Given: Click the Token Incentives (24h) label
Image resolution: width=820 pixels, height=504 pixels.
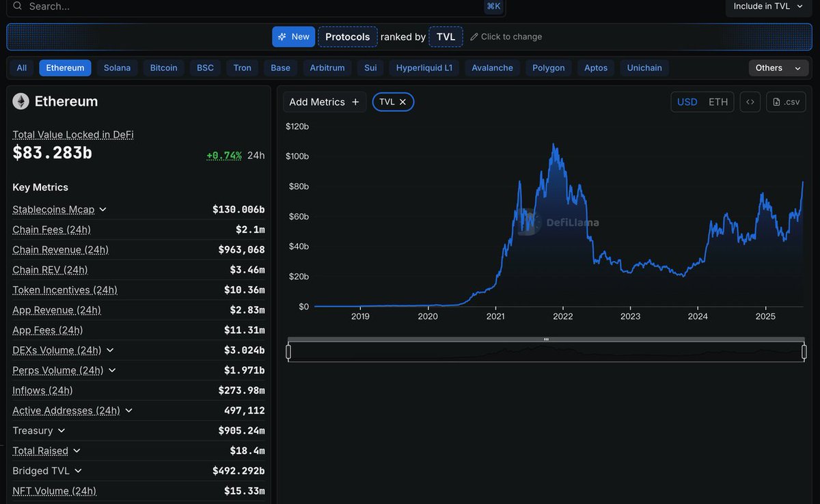Looking at the screenshot, I should [65, 290].
